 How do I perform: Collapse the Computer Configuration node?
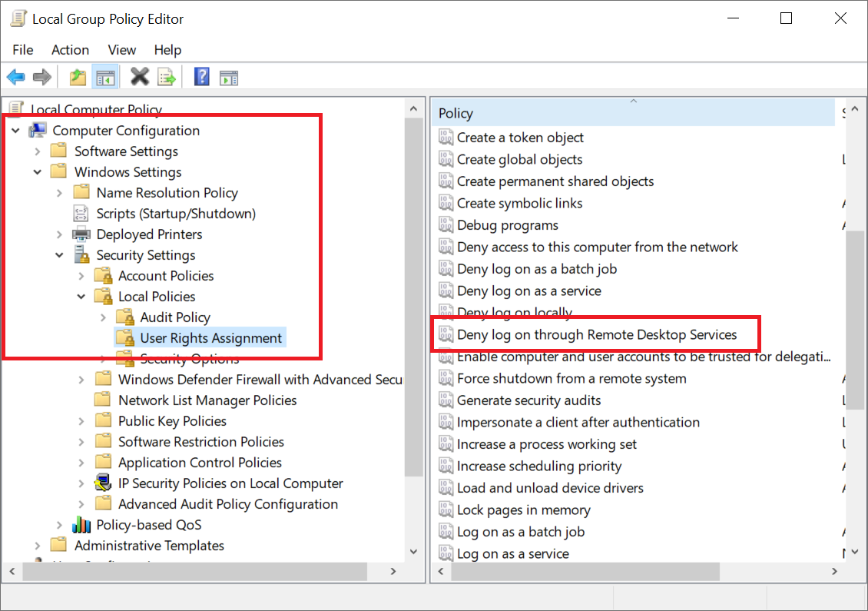click(16, 131)
